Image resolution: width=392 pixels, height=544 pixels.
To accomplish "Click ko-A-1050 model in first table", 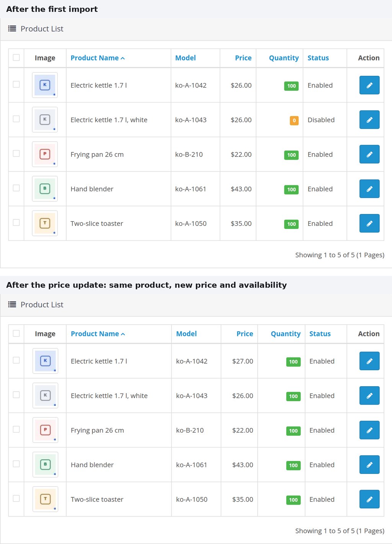I will pyautogui.click(x=191, y=224).
